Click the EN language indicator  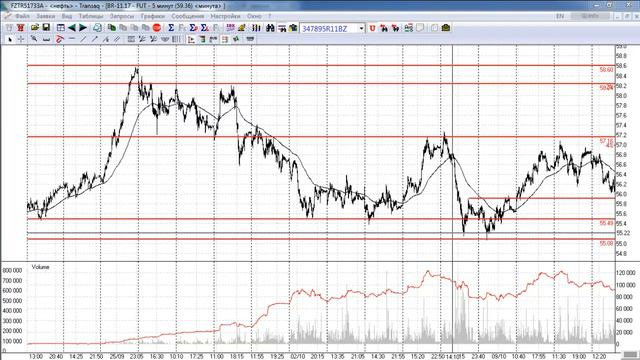(x=560, y=16)
